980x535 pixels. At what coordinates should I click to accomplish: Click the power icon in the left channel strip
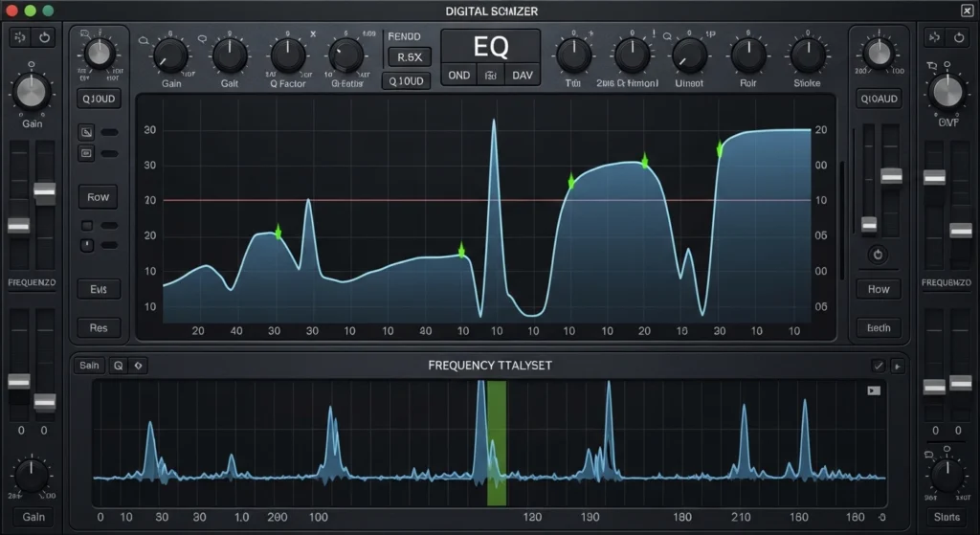point(44,37)
